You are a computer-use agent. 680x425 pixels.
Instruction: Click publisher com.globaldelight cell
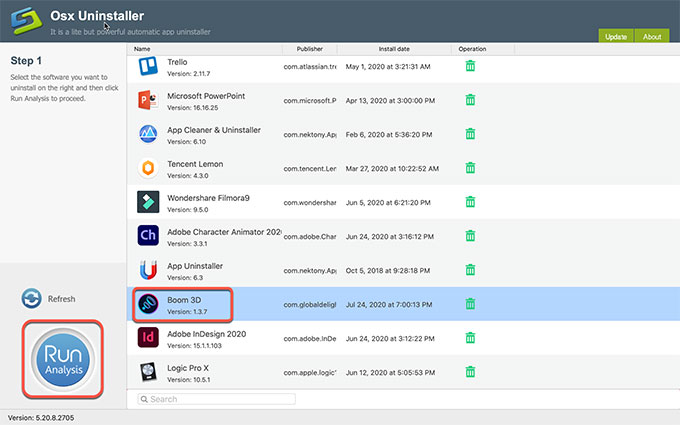point(310,304)
